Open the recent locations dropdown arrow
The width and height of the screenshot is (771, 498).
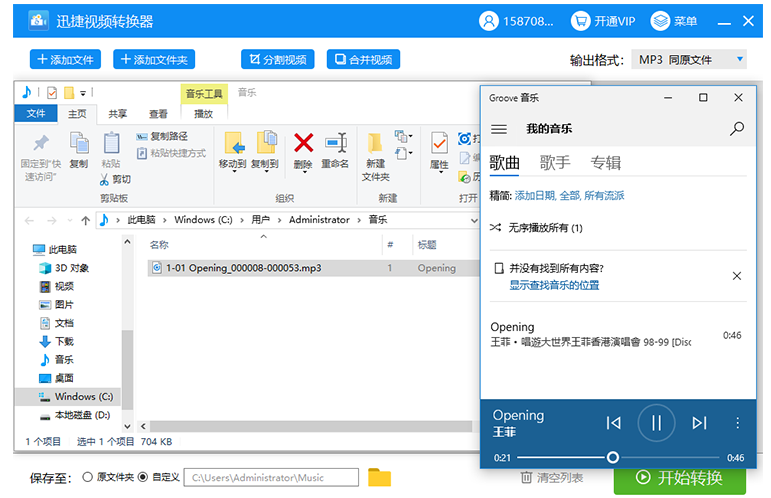tap(70, 221)
